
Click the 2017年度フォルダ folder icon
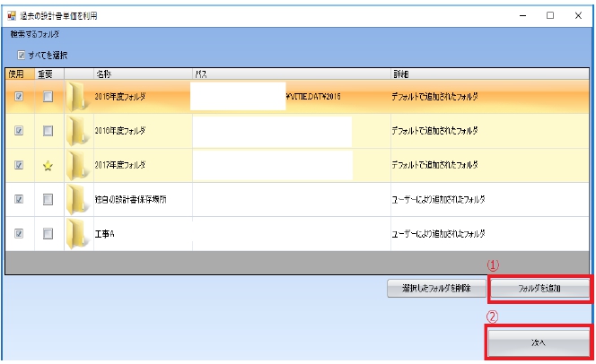click(79, 165)
